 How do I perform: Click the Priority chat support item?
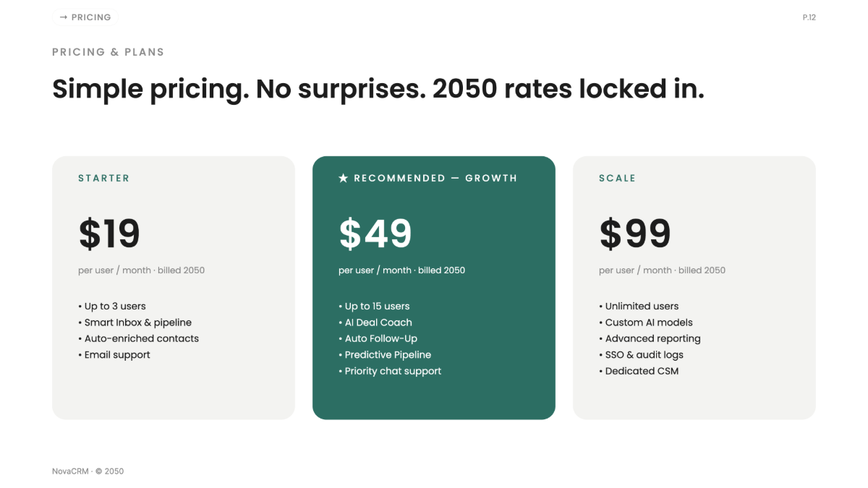390,371
